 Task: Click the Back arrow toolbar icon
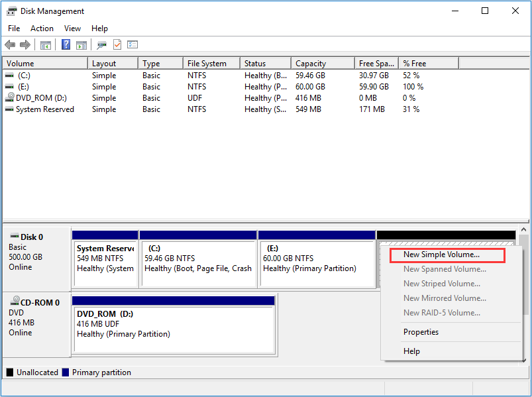[x=10, y=45]
